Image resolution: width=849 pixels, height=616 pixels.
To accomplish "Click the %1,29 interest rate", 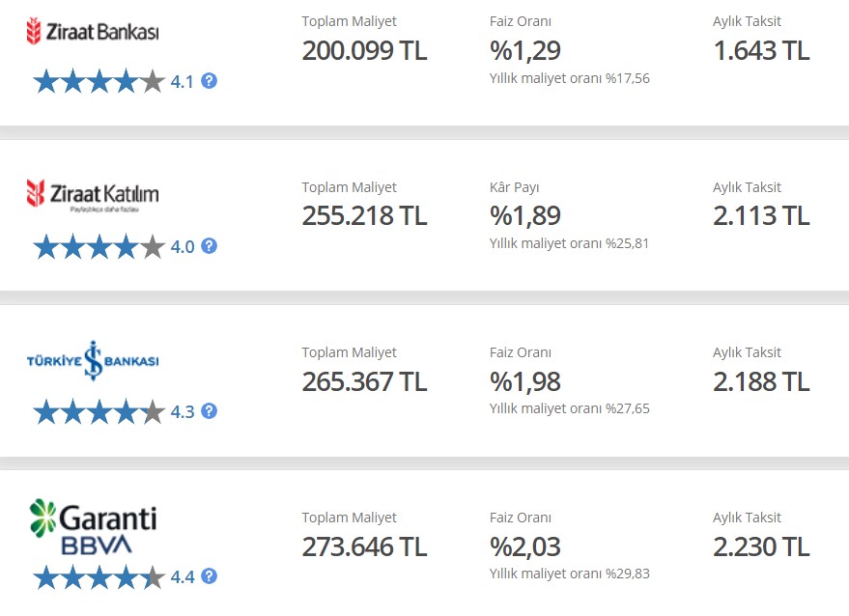I will pyautogui.click(x=524, y=51).
